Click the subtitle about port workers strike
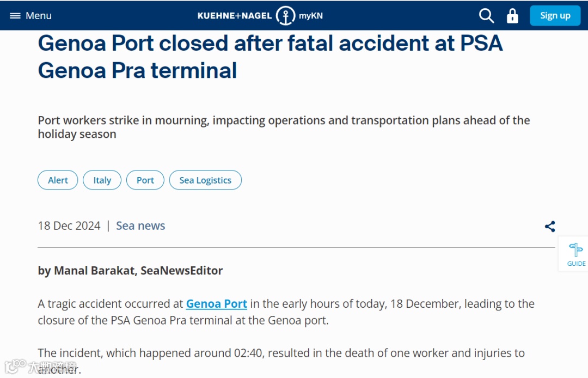 [x=283, y=127]
